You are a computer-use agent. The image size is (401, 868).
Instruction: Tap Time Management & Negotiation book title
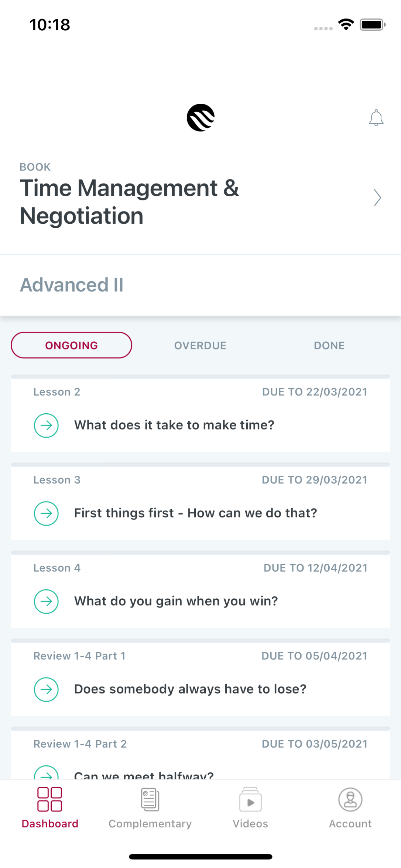pyautogui.click(x=129, y=201)
